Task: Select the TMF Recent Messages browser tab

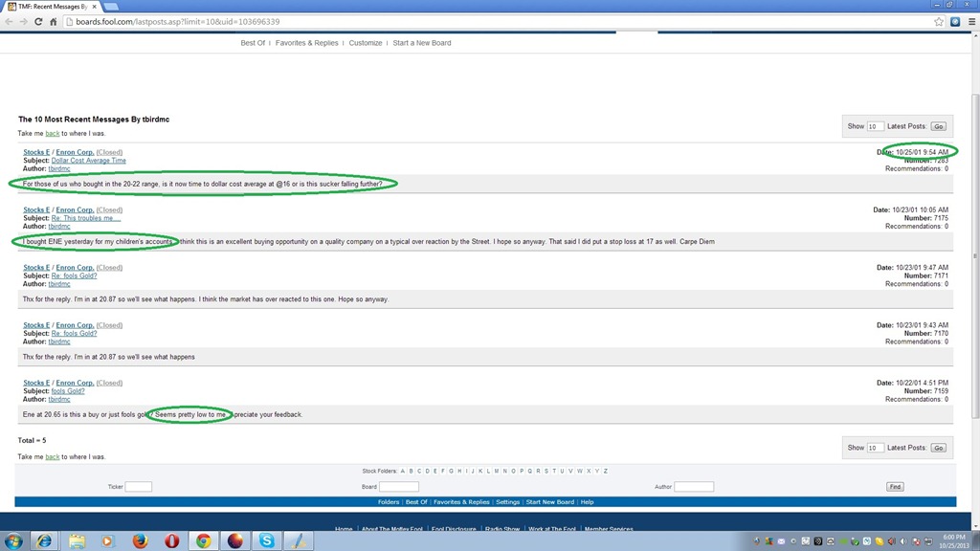Action: click(53, 7)
